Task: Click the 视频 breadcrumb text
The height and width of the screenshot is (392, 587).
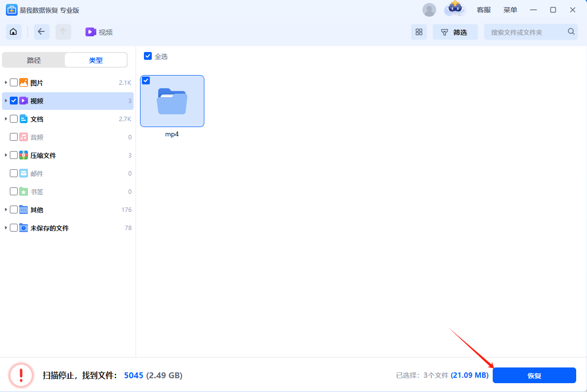Action: [106, 32]
